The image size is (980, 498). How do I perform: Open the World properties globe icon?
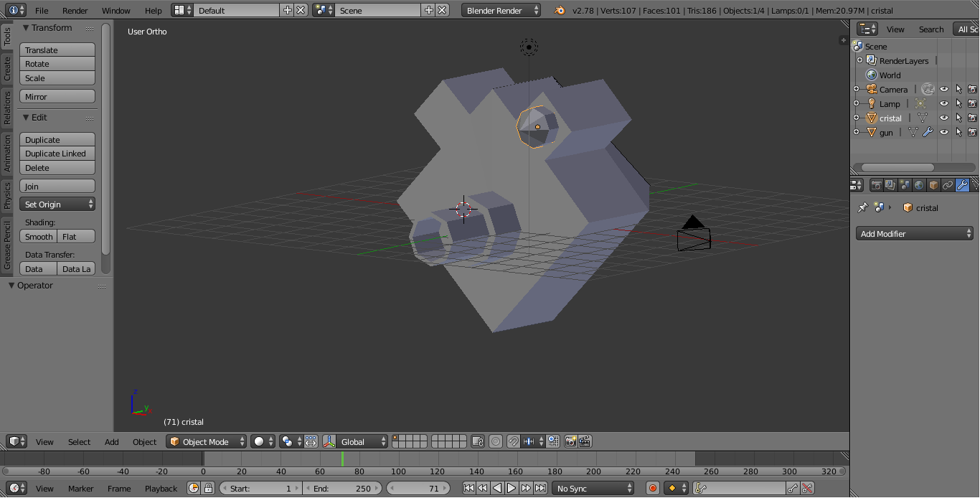point(919,185)
